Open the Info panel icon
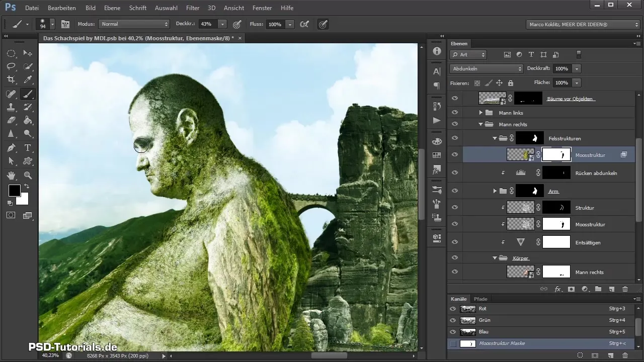This screenshot has height=362, width=644. (437, 52)
